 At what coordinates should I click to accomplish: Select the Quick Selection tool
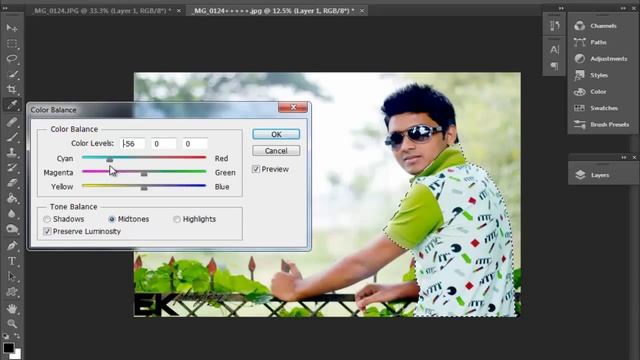[x=12, y=74]
